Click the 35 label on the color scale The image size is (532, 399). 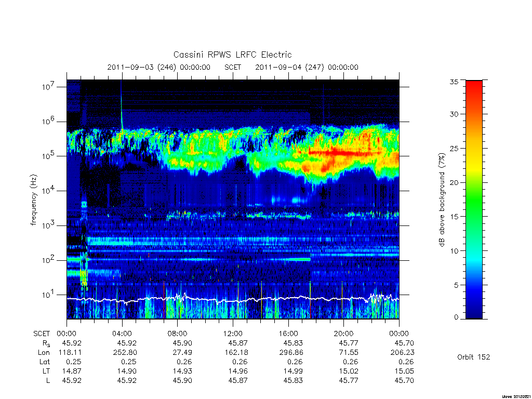(x=454, y=82)
